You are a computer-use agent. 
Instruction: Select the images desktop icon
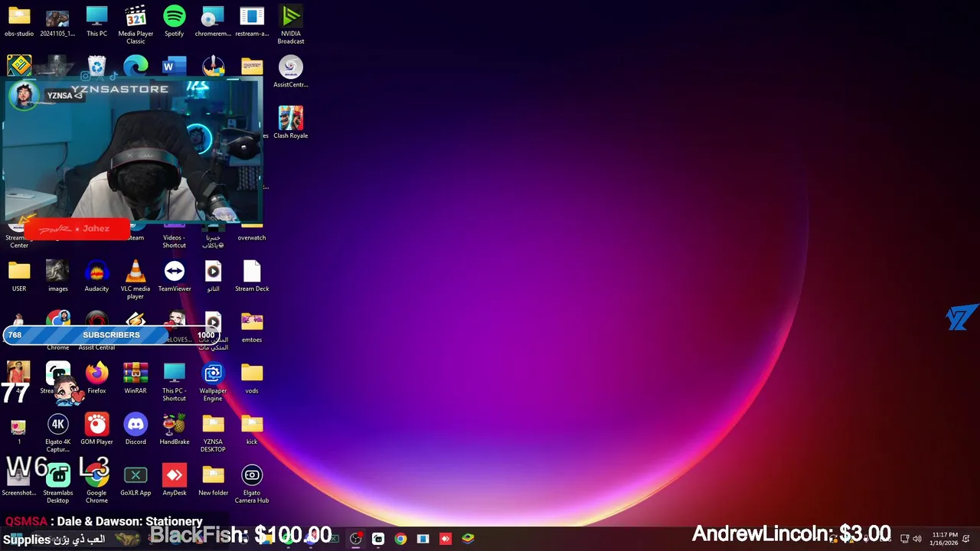tap(58, 276)
